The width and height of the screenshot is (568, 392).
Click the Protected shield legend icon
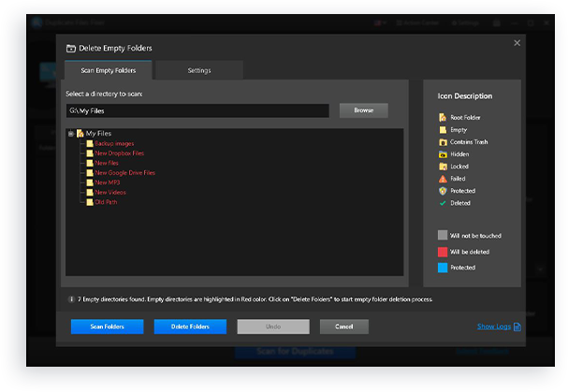[x=443, y=190]
